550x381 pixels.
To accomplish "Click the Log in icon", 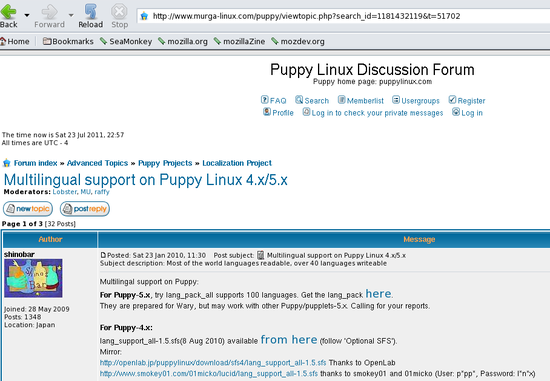I will pos(456,112).
